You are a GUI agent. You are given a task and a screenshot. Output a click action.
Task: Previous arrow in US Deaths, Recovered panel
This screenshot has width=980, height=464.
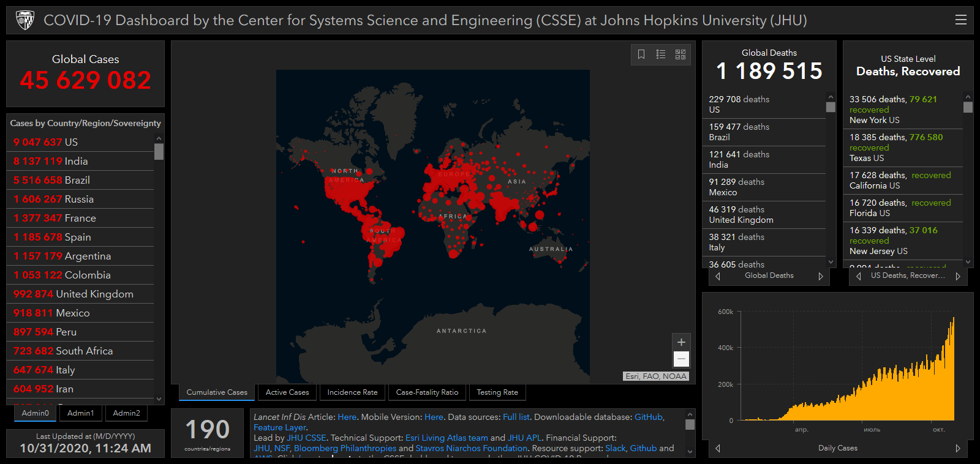pyautogui.click(x=859, y=276)
